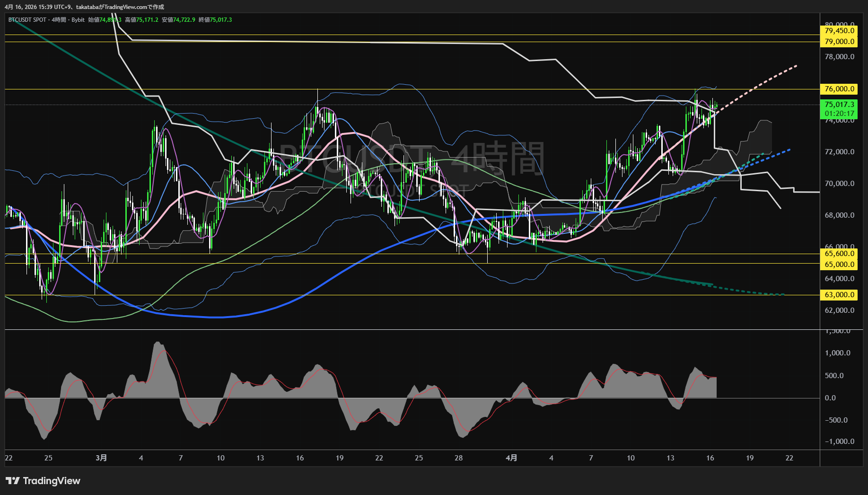Image resolution: width=868 pixels, height=495 pixels.
Task: Click 78,000.0 on the price scale
Action: 839,57
